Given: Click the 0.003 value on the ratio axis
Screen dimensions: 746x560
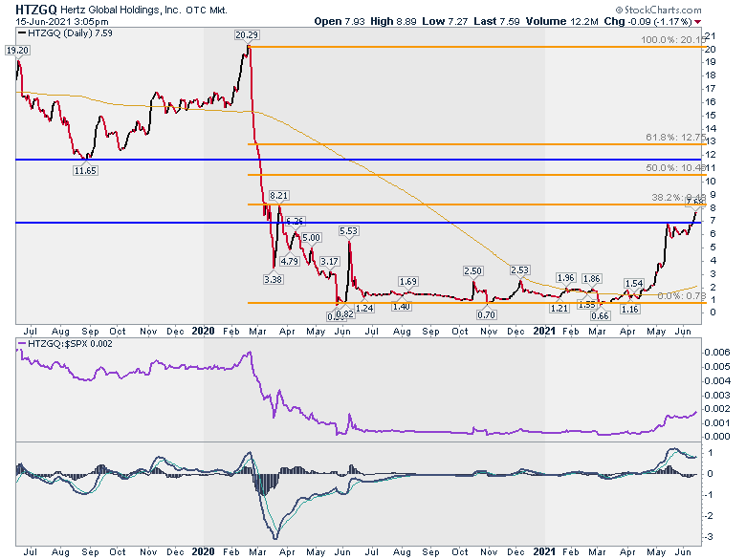Looking at the screenshot, I should click(717, 395).
